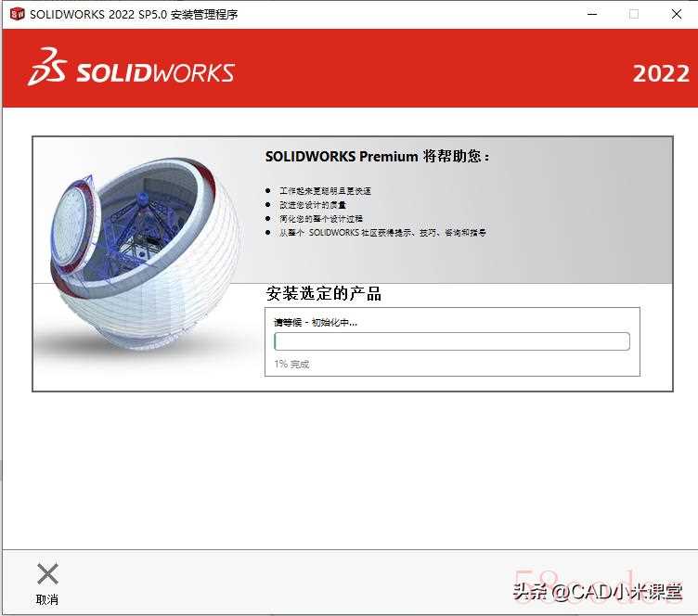Viewport: 698px width, 616px height.
Task: Click the 2022 version text in banner
Action: tap(661, 73)
